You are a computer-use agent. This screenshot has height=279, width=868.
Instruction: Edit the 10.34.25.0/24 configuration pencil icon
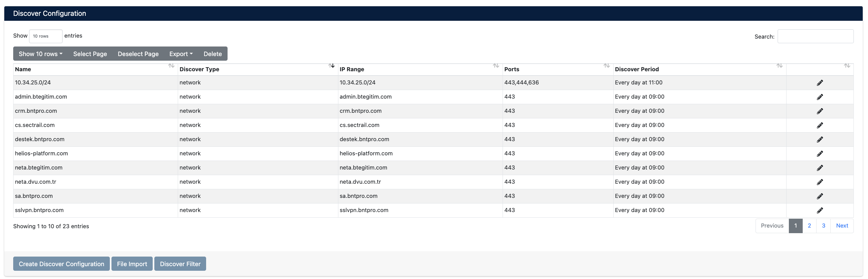pyautogui.click(x=820, y=83)
